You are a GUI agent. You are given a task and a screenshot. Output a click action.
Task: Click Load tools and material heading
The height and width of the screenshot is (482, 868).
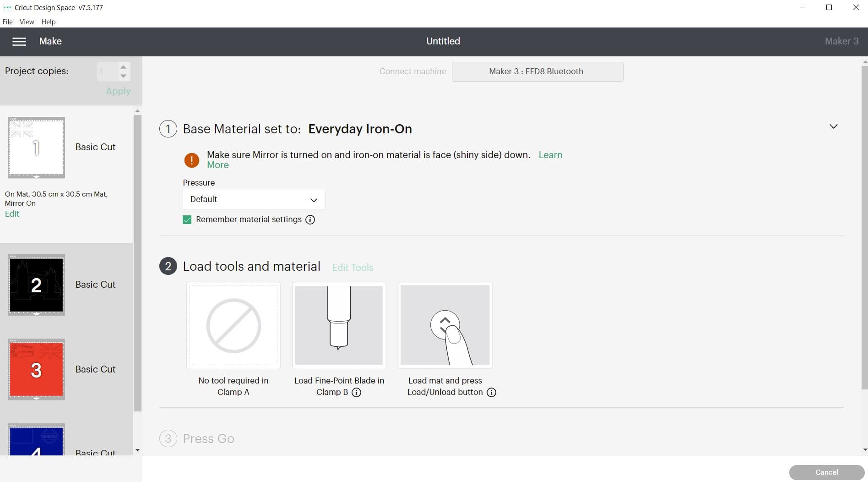pyautogui.click(x=251, y=266)
